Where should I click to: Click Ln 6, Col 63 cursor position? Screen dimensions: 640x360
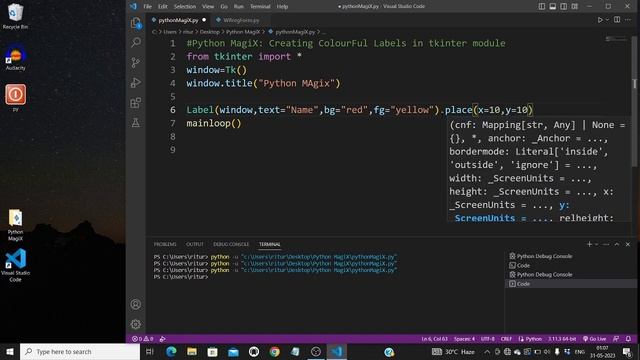coord(434,339)
